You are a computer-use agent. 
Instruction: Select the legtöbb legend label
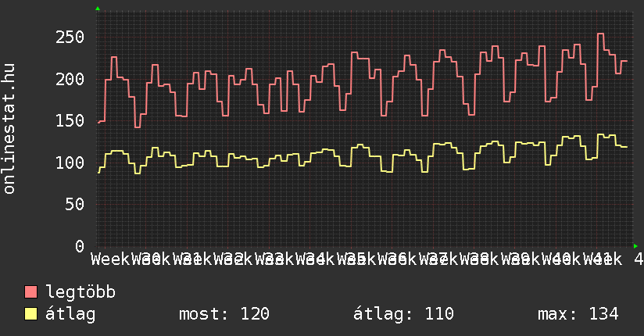click(x=80, y=293)
